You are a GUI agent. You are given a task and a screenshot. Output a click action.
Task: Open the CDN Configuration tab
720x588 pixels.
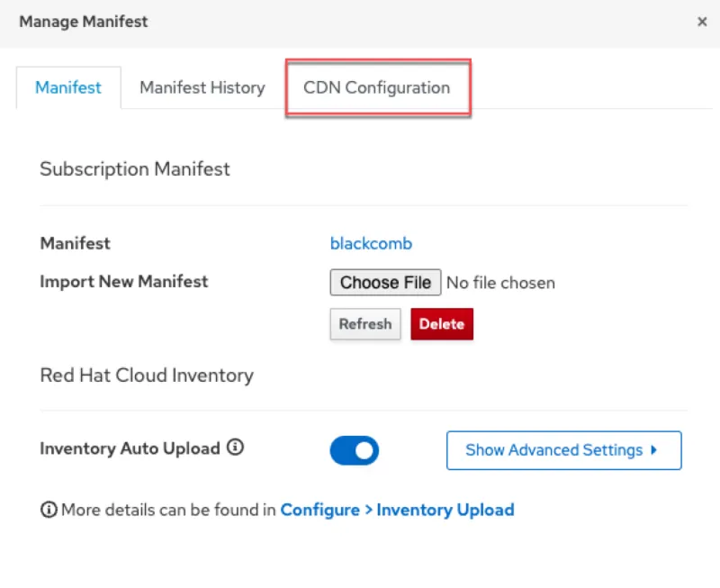(x=376, y=87)
